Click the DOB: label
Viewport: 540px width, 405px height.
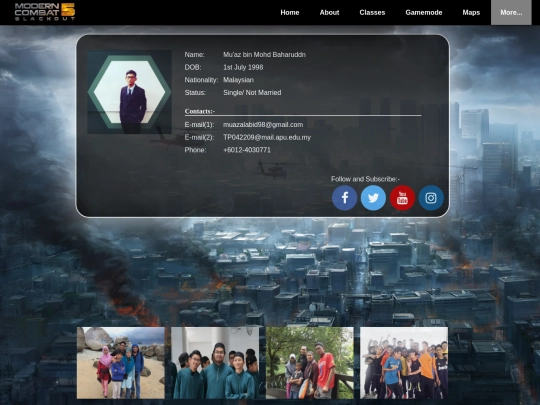point(193,68)
